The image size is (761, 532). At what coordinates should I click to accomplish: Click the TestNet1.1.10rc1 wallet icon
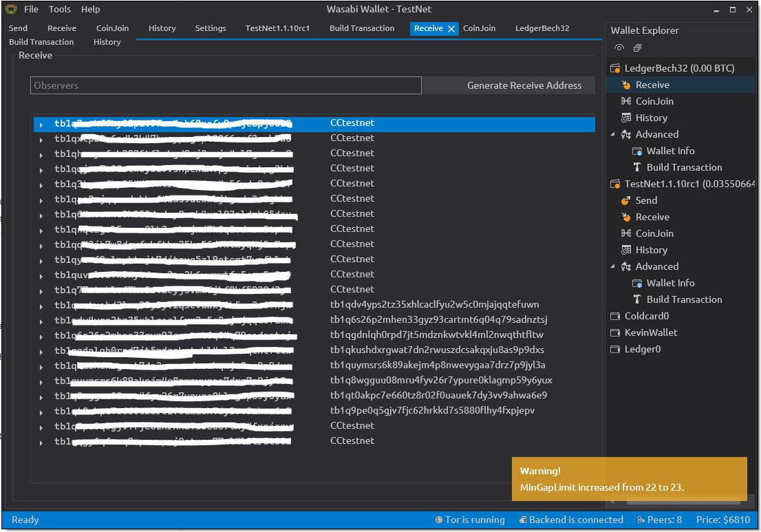pyautogui.click(x=615, y=184)
